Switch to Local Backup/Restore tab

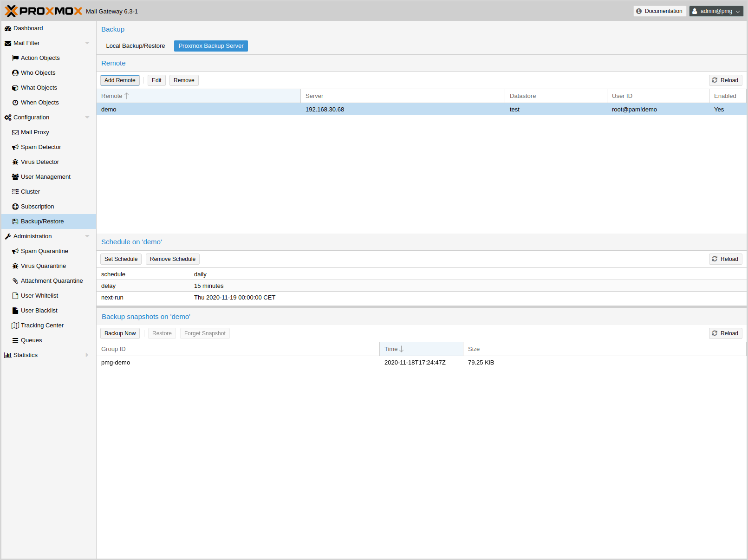click(x=135, y=46)
